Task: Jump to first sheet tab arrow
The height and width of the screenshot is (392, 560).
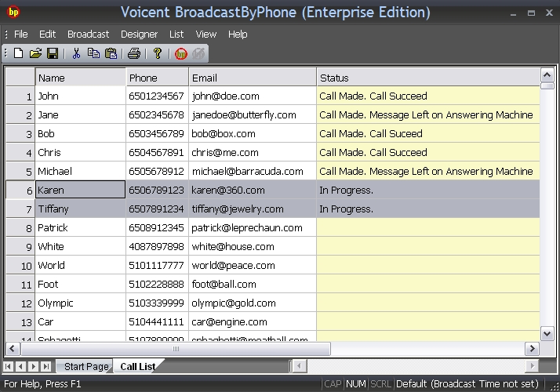Action: click(8, 366)
